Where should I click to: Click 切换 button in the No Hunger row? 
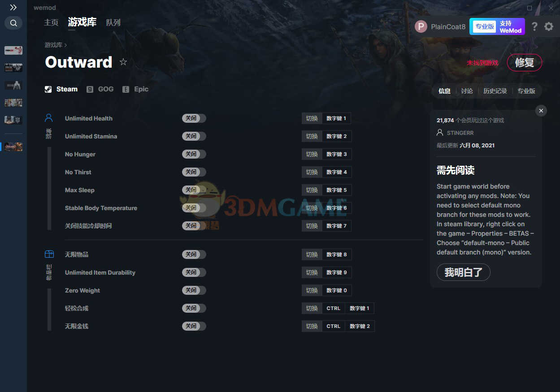click(x=312, y=154)
